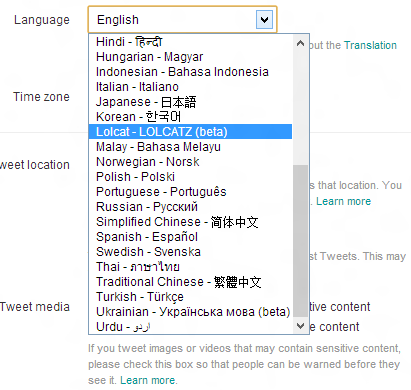The height and width of the screenshot is (390, 411).
Task: Select Lolcat - LOLCATZ (beta) option
Action: (190, 132)
